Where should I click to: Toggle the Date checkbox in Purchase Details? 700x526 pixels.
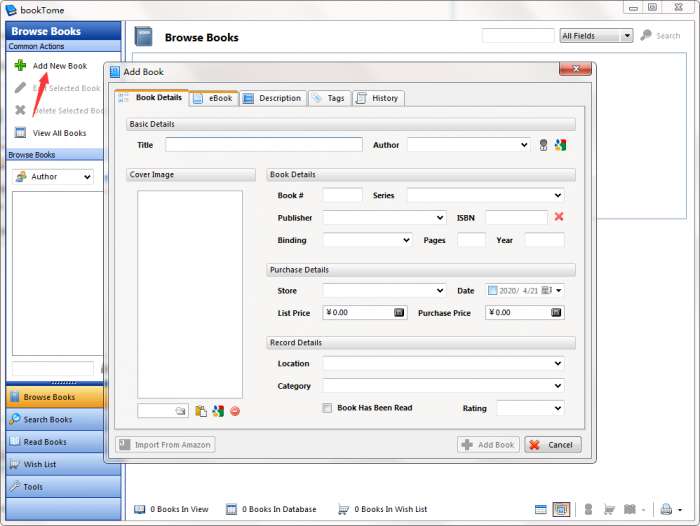pos(493,290)
